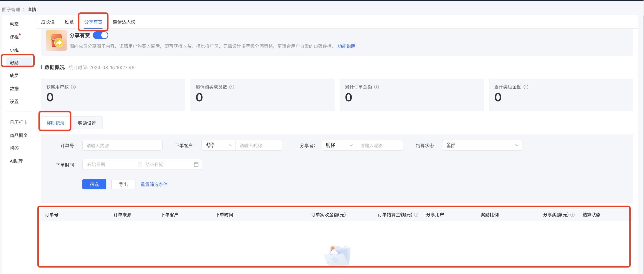Viewport: 644px width, 274px height.
Task: Click info icon beside 邀请购买成员数
Action: click(232, 87)
